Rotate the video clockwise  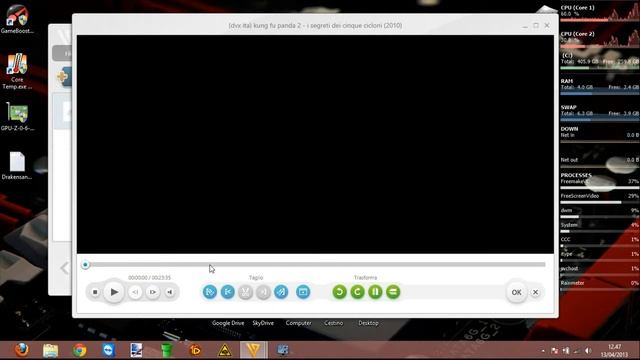[358, 292]
